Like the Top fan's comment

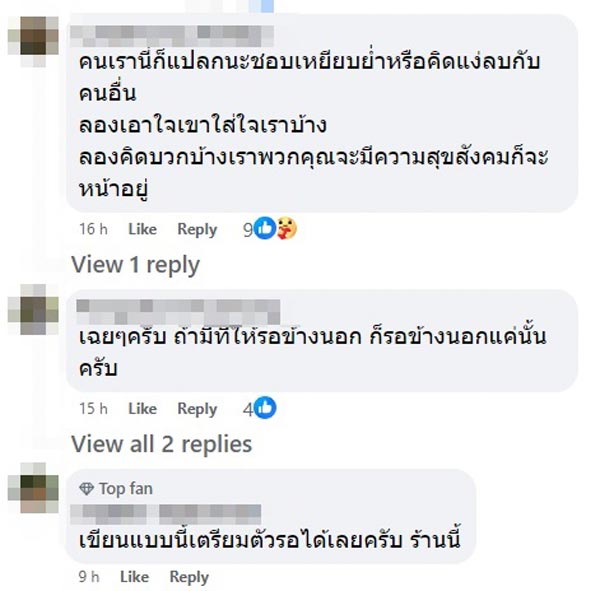pos(134,576)
